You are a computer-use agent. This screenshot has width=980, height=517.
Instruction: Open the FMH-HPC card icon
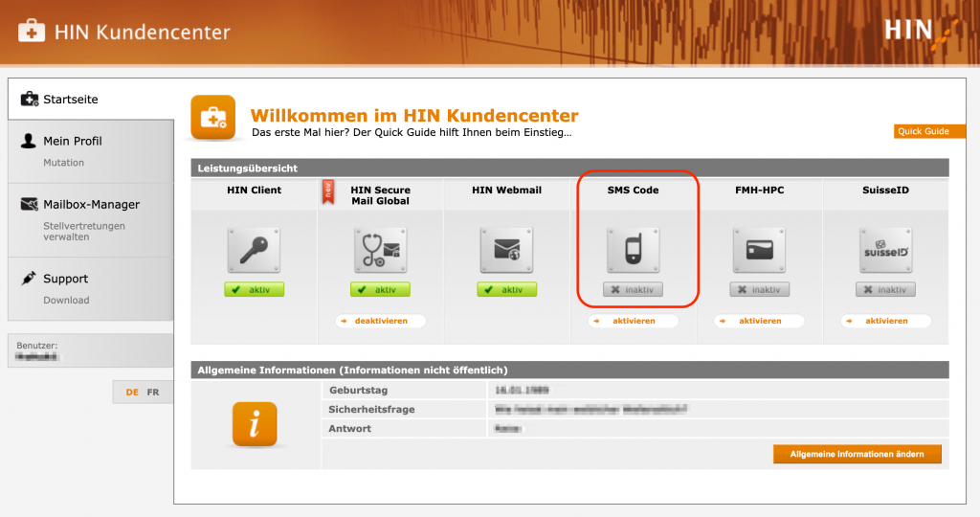coord(759,250)
